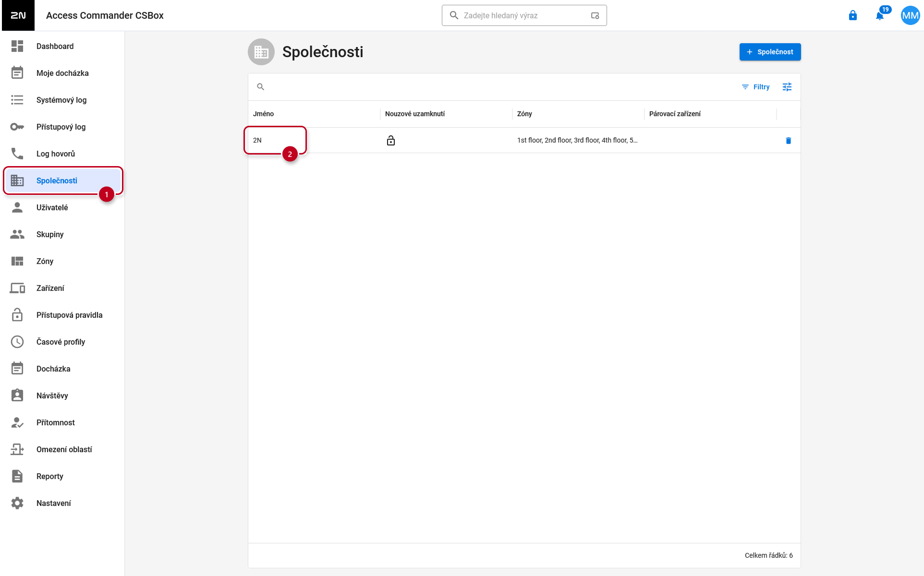The height and width of the screenshot is (576, 924).
Task: Focus the global search field Zadejte hledaný výraz
Action: (x=524, y=15)
